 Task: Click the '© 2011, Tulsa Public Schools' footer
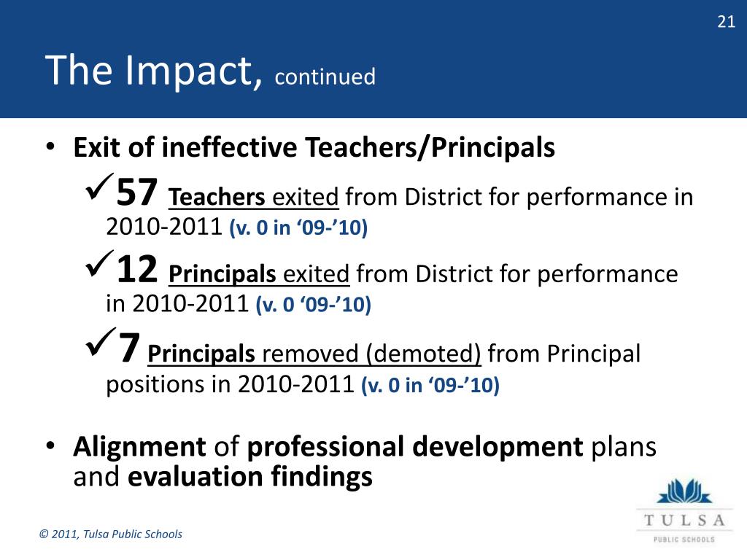111,534
